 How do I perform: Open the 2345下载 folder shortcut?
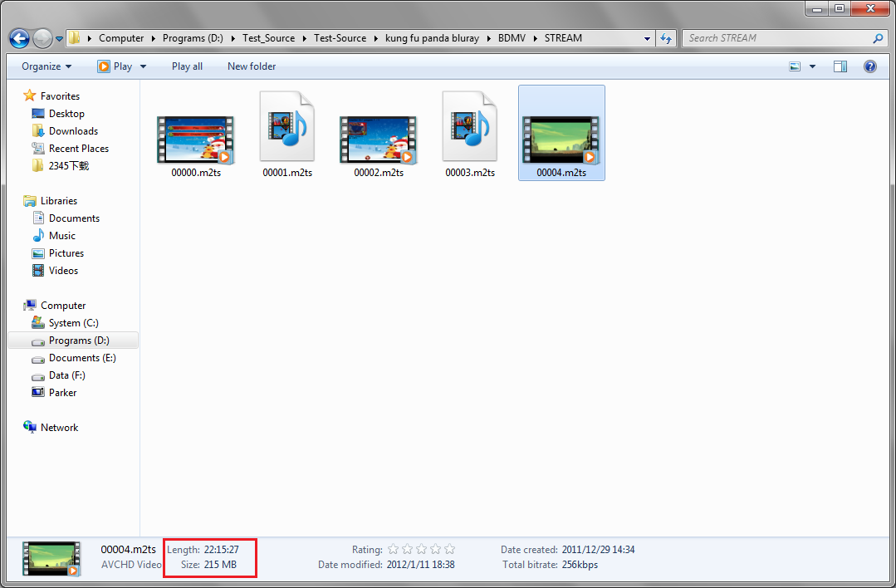coord(69,166)
